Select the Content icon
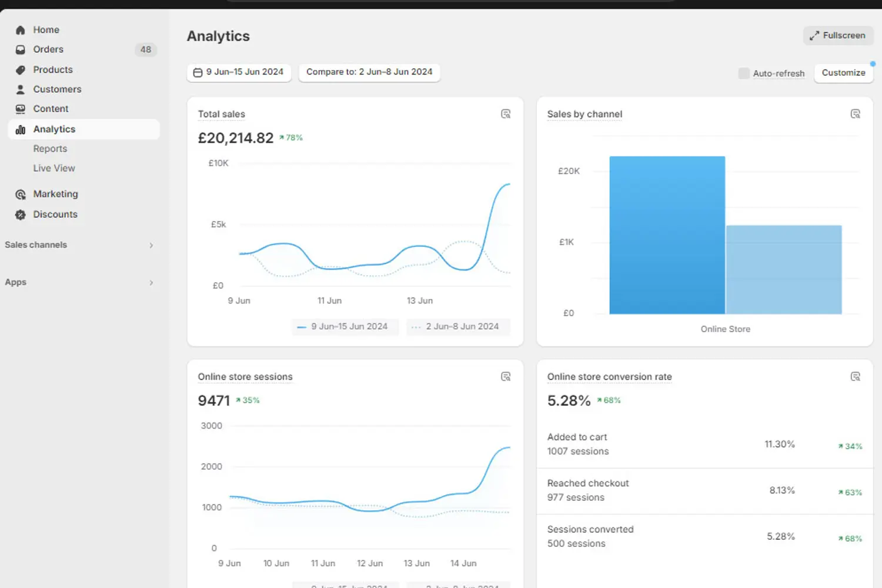The image size is (882, 588). [x=21, y=109]
